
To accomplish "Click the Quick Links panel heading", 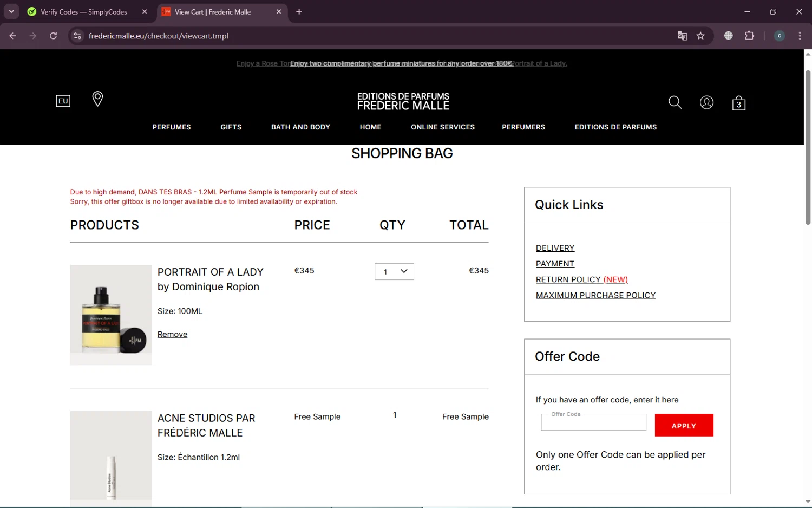I will (x=569, y=205).
